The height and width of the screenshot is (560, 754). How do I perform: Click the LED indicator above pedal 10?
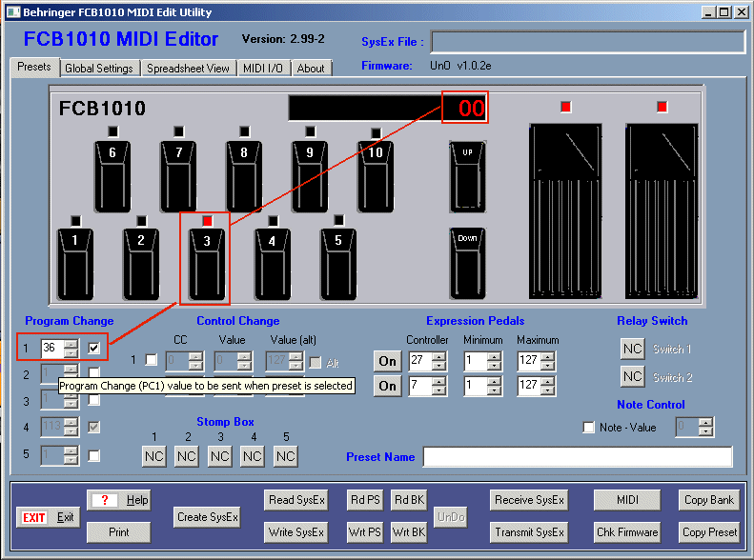(x=376, y=132)
